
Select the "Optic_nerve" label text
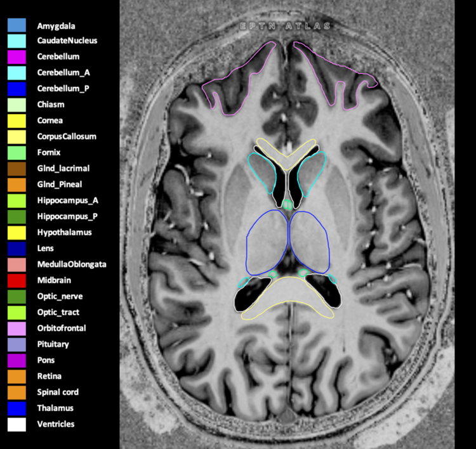tap(60, 297)
